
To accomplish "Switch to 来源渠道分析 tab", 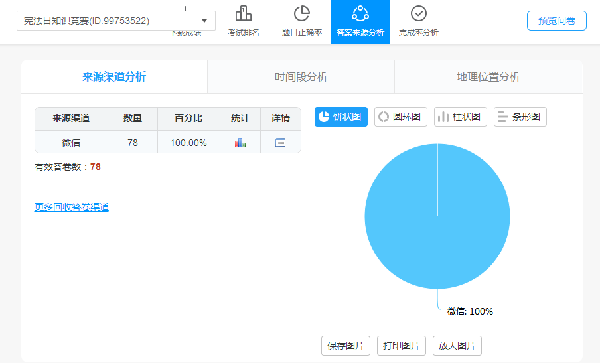I will [x=114, y=77].
